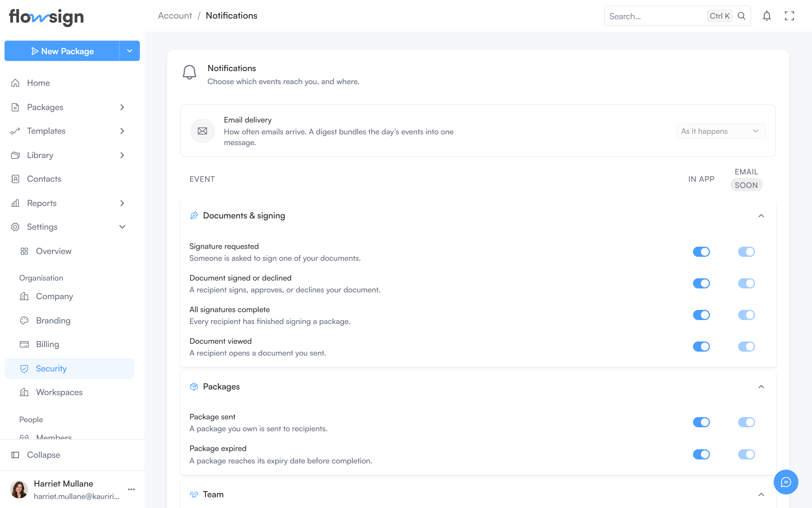Toggle fullscreen mode icon
The image size is (812, 508).
pyautogui.click(x=789, y=16)
